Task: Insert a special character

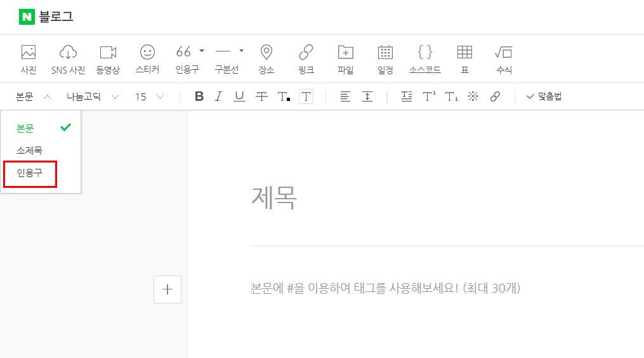Action: [x=473, y=96]
